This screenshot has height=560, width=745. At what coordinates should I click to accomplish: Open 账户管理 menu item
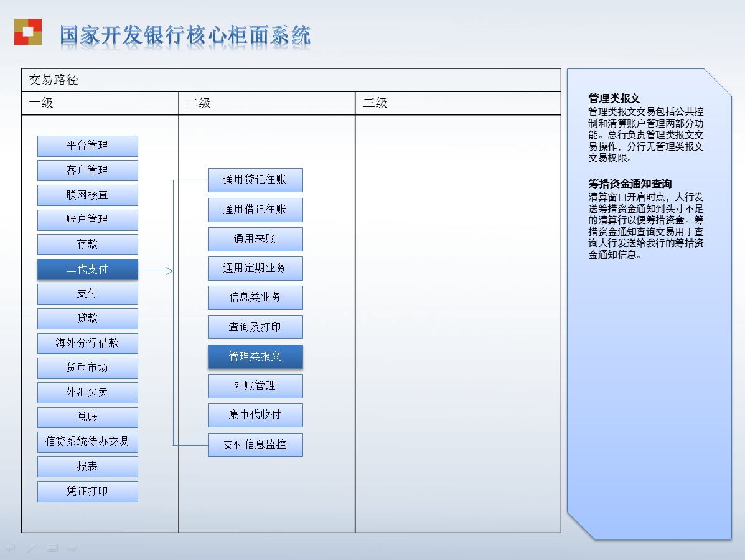(x=87, y=220)
